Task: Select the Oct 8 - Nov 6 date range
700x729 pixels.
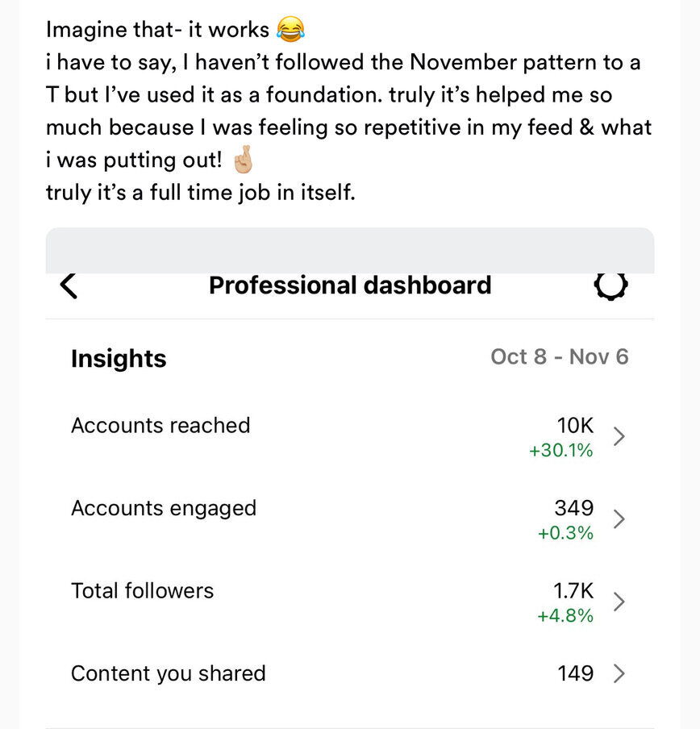Action: [560, 357]
